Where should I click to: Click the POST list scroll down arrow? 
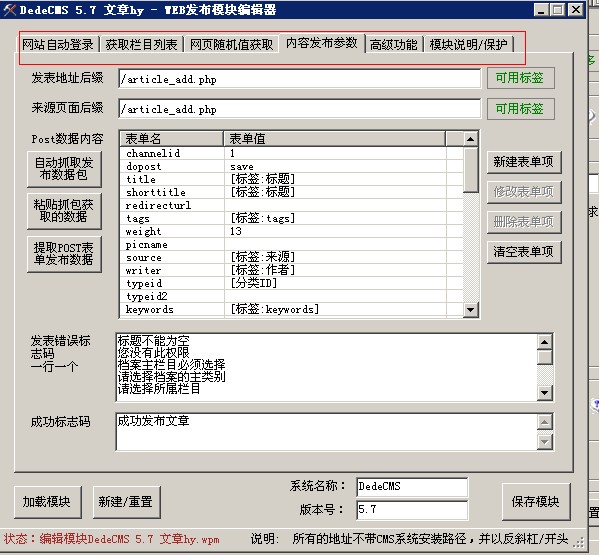tap(471, 309)
